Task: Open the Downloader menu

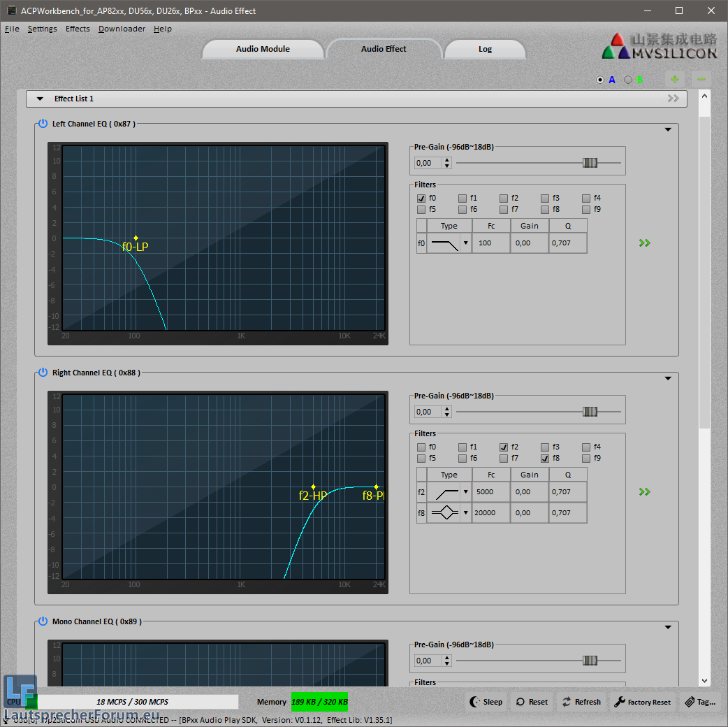Action: point(122,29)
